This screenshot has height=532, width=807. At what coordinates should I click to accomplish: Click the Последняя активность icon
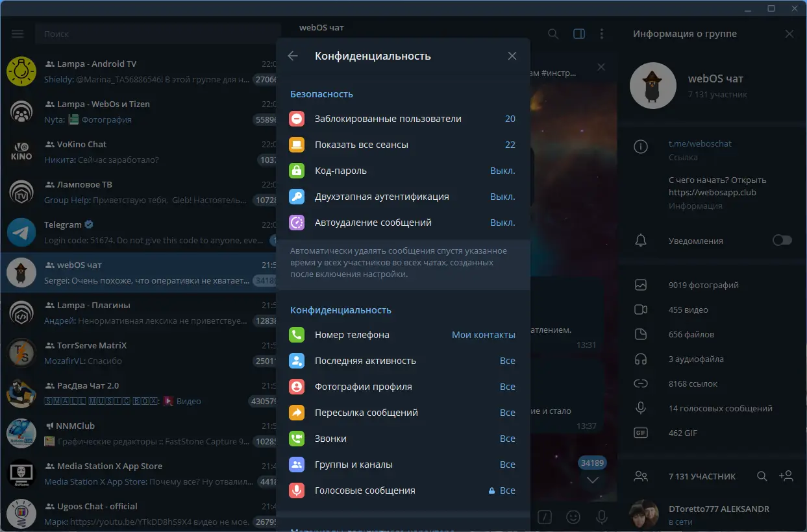[297, 361]
